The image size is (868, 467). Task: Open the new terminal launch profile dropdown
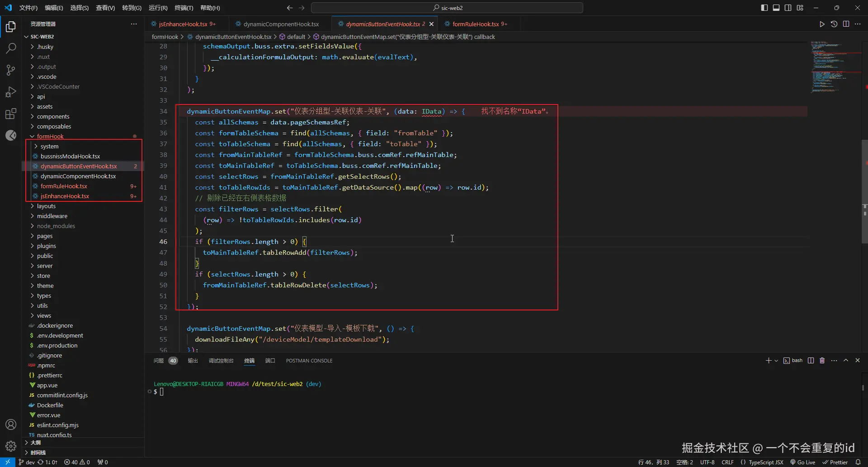tap(776, 361)
